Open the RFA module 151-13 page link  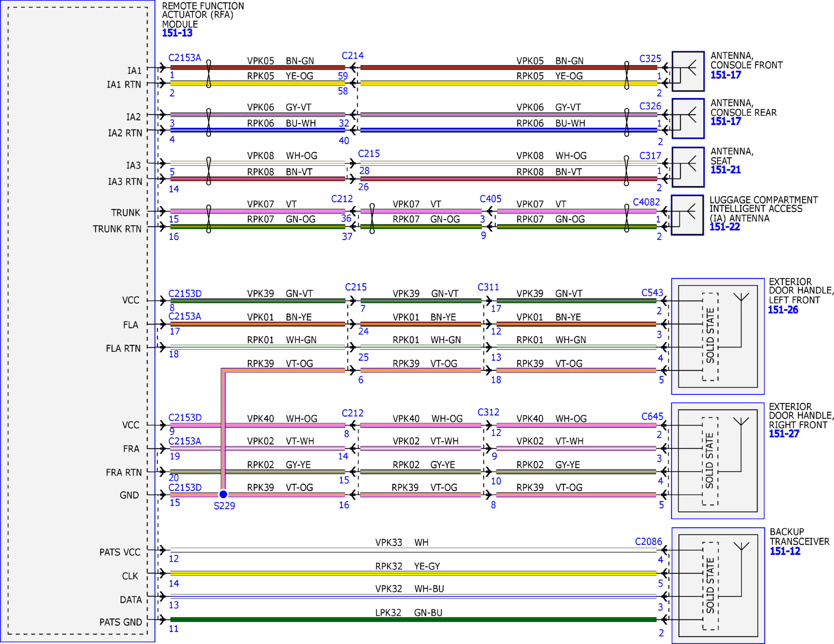click(x=177, y=33)
